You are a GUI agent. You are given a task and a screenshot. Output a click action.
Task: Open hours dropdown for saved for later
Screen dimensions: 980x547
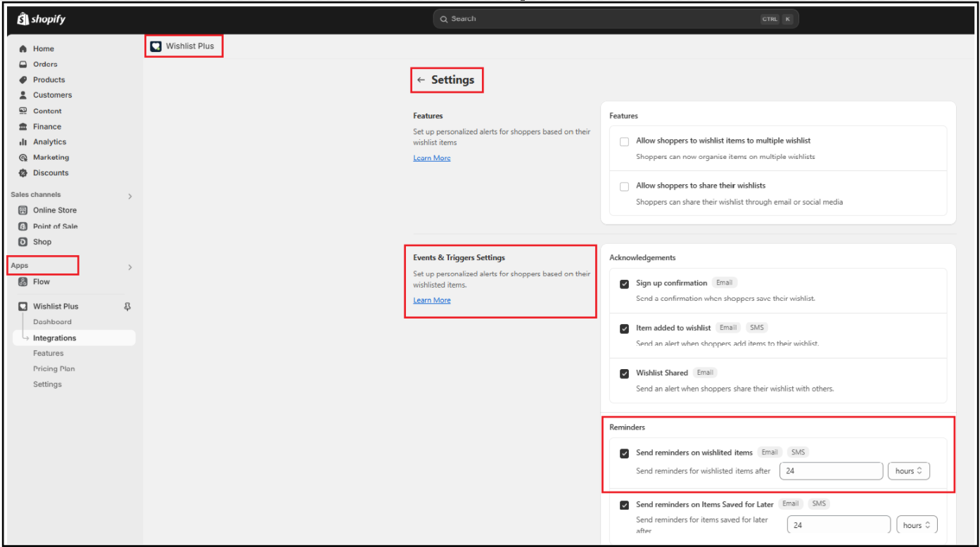[917, 525]
